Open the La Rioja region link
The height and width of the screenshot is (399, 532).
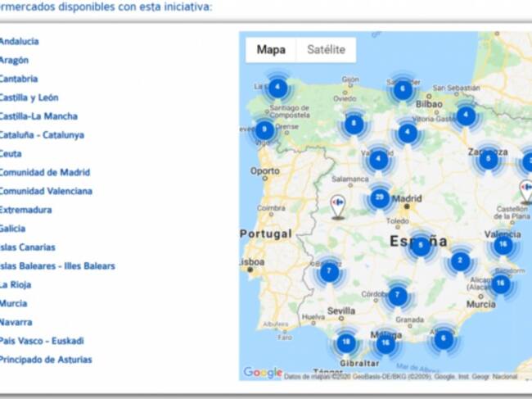[x=16, y=284]
